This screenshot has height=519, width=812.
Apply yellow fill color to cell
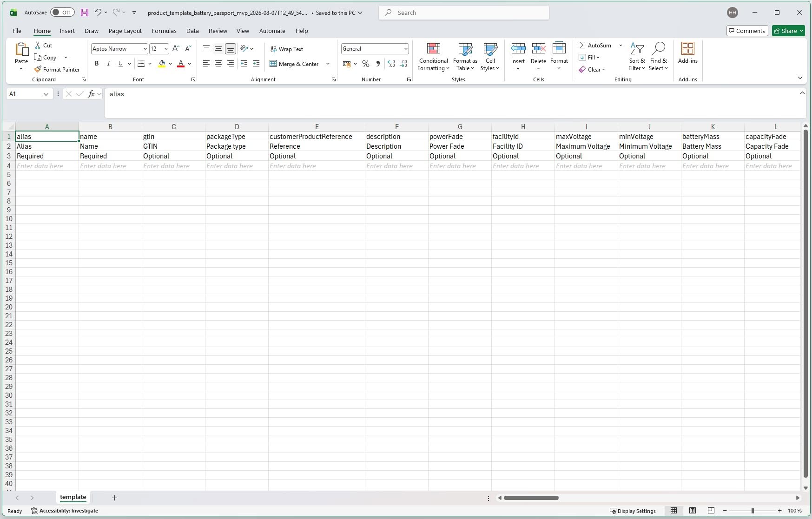pos(162,64)
